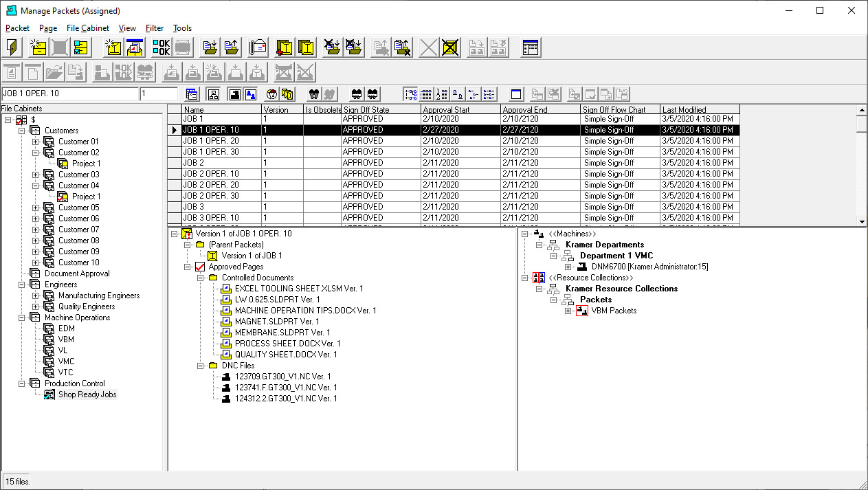Sort by the Version column header
Image resolution: width=868 pixels, height=490 pixels.
(x=282, y=109)
